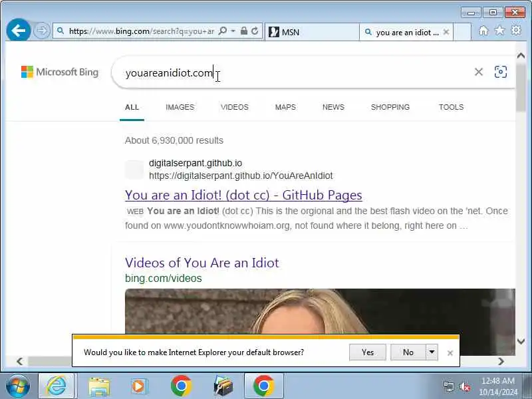Image resolution: width=532 pixels, height=399 pixels.
Task: Click the security lock icon in address bar
Action: tap(244, 31)
